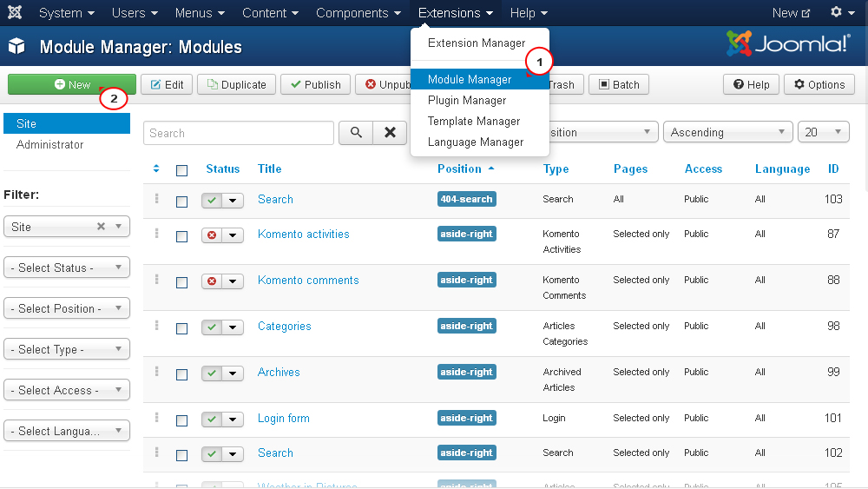Click the module Search text field
Image resolution: width=868 pixels, height=489 pixels.
click(239, 133)
